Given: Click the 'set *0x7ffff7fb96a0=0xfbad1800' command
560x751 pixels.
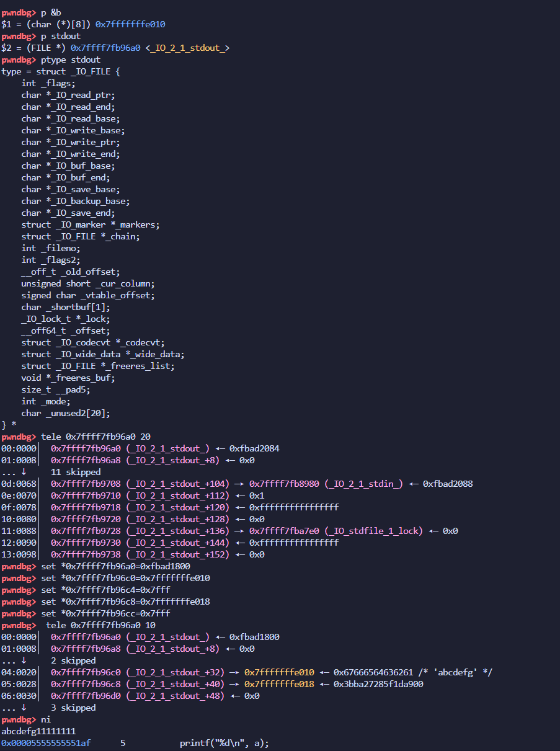Looking at the screenshot, I should click(115, 566).
